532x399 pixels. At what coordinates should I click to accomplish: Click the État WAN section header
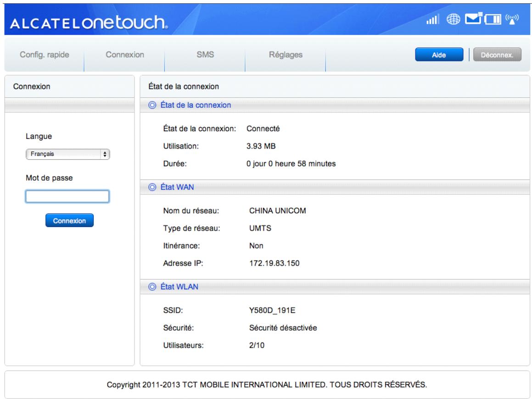(335, 187)
